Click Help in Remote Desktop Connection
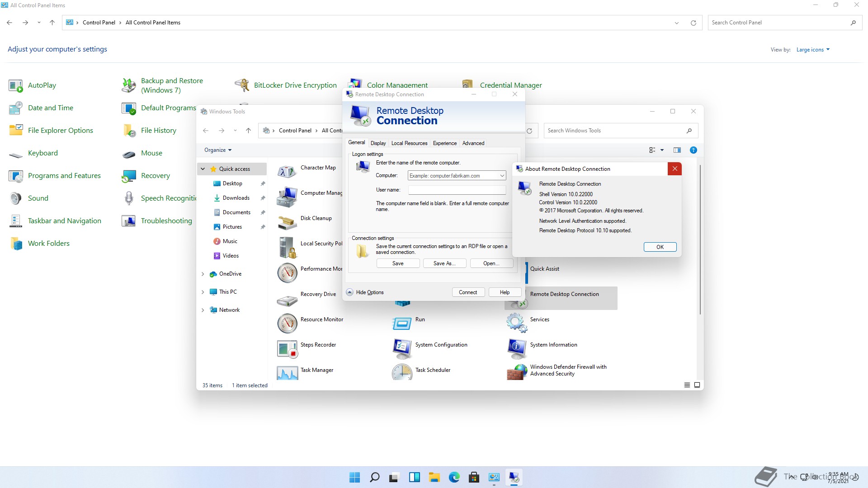 pos(505,292)
